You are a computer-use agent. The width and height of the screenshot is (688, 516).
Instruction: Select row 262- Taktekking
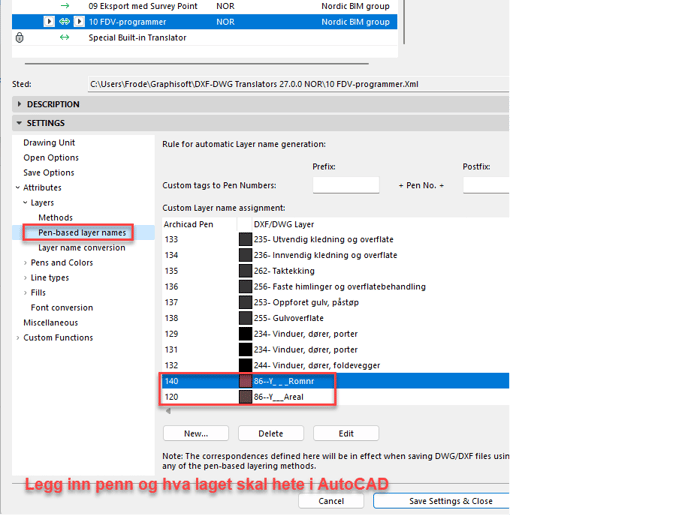coord(336,271)
